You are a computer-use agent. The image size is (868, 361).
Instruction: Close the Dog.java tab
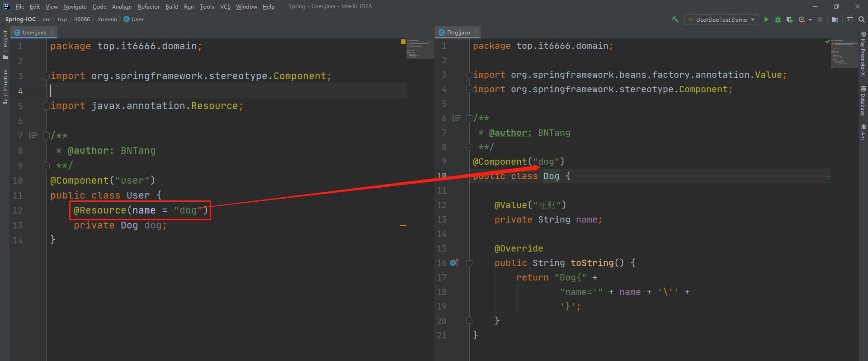pos(475,32)
